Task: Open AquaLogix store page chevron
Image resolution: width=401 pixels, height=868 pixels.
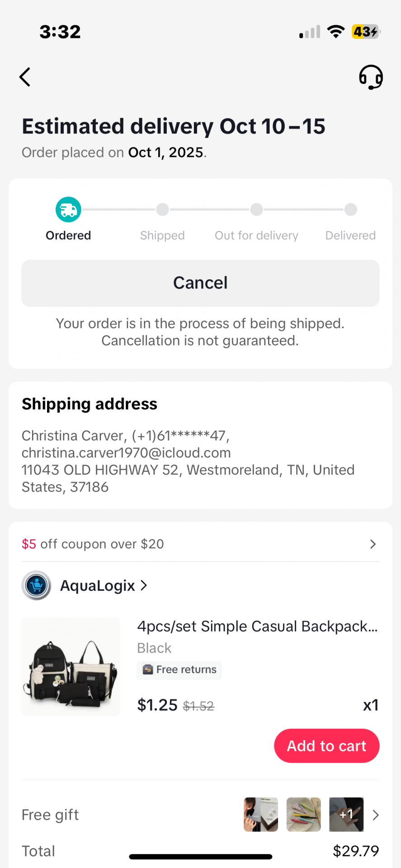Action: click(144, 585)
